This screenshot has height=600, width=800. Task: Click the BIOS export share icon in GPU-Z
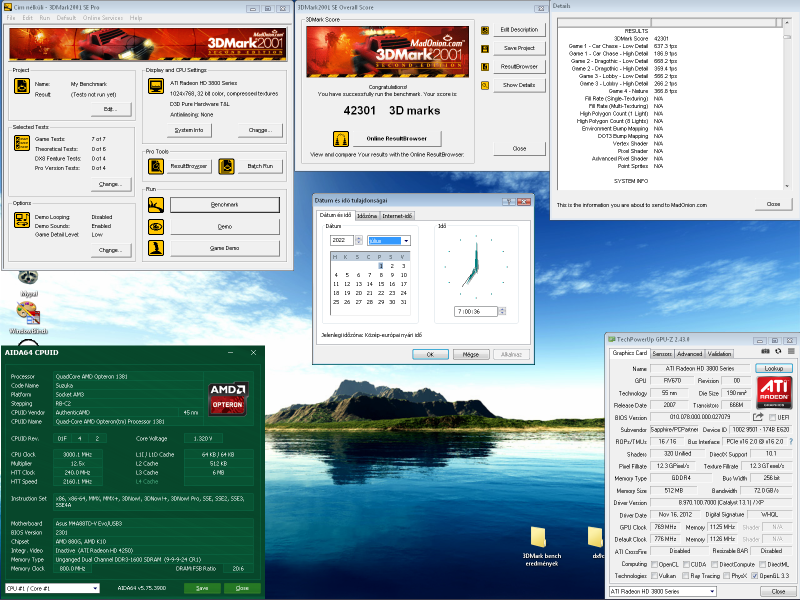[x=758, y=417]
